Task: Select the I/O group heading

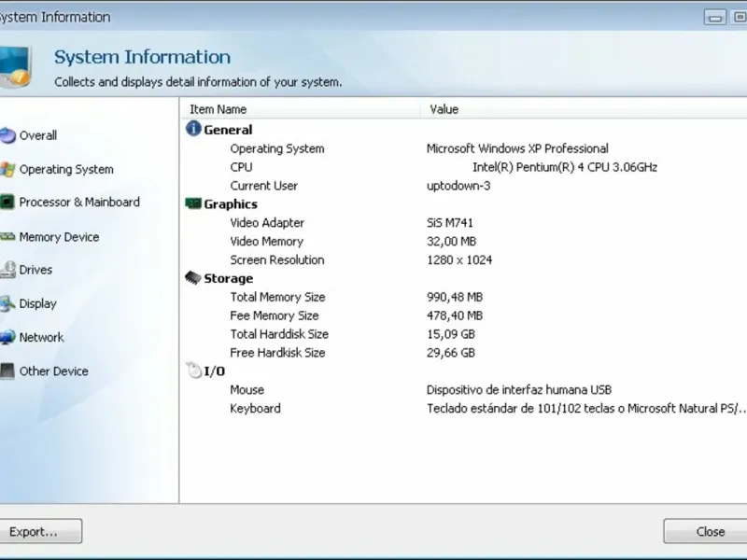Action: tap(215, 371)
